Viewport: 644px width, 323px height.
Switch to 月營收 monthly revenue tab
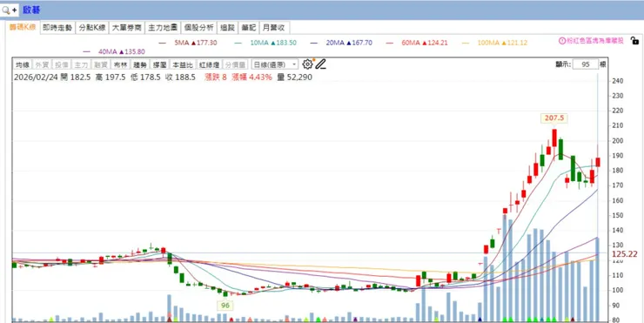point(274,28)
